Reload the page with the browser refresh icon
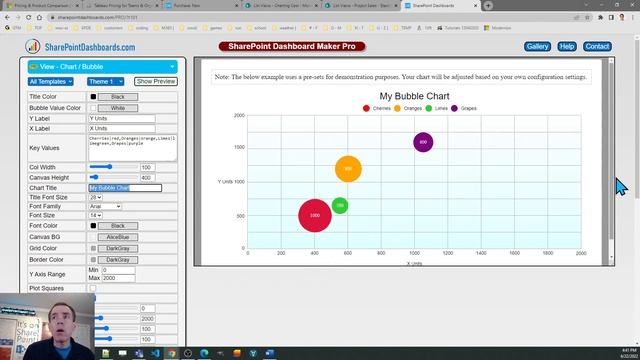This screenshot has width=640, height=360. click(x=28, y=18)
